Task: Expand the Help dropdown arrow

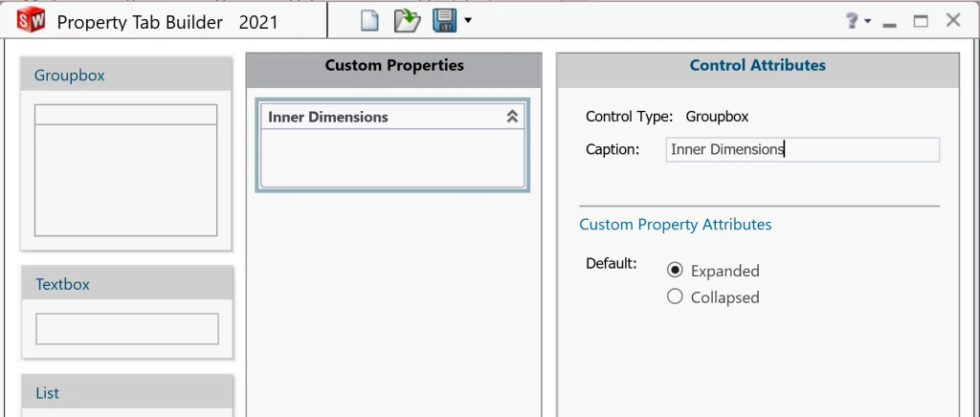Action: 867,21
